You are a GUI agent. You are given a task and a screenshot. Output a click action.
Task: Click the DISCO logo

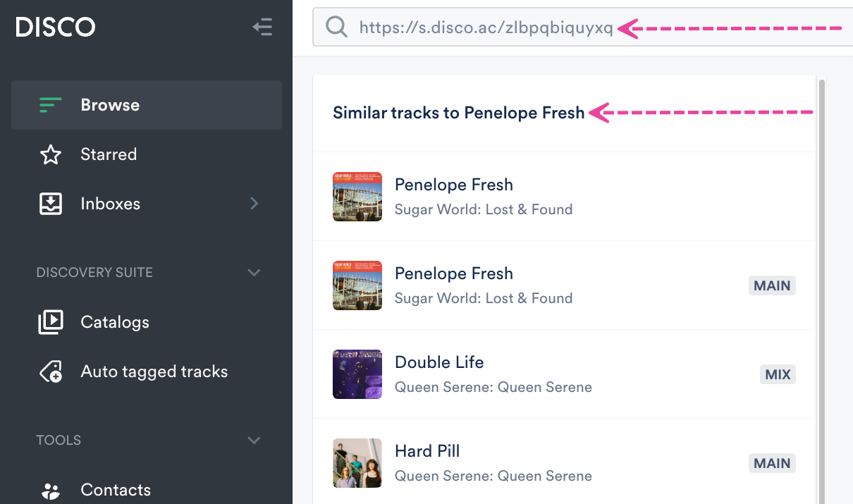(56, 27)
